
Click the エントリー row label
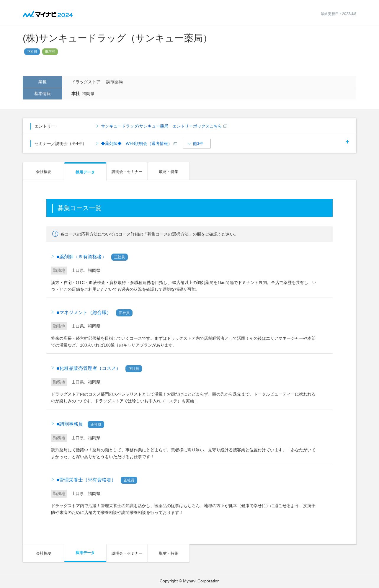45,126
